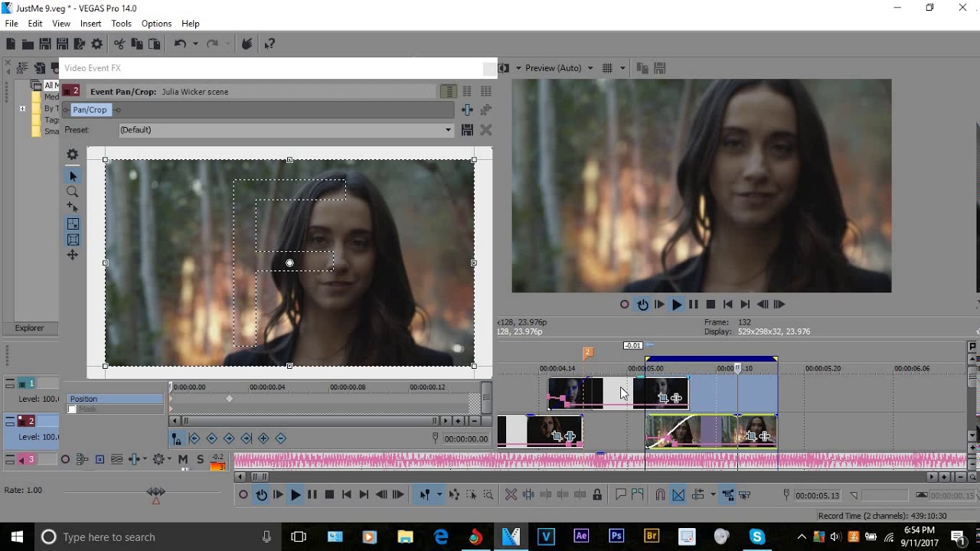Open the preview Overlays grid dropdown arrow

pos(622,68)
